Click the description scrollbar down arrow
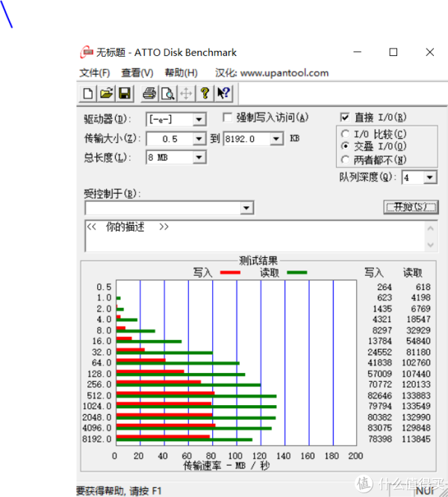 click(x=431, y=244)
